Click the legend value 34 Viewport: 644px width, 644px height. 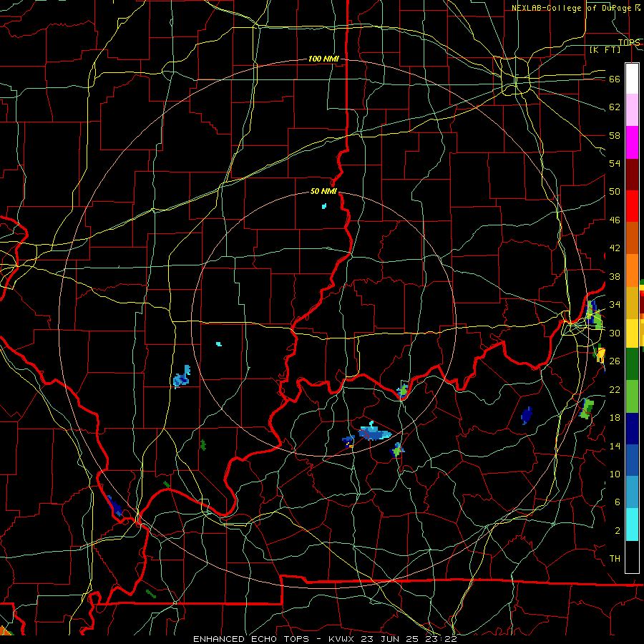click(x=615, y=305)
